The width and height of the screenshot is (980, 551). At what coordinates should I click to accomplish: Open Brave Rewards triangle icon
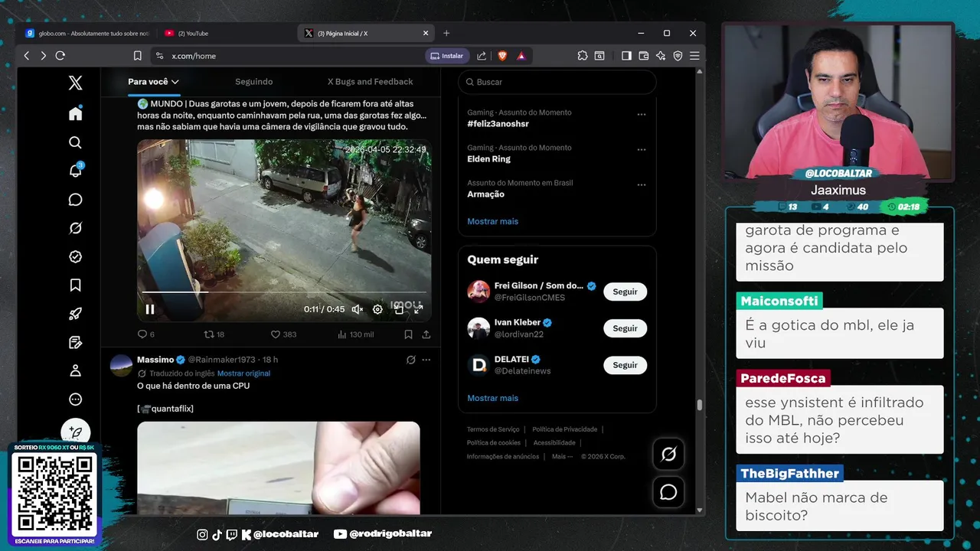[x=521, y=56]
